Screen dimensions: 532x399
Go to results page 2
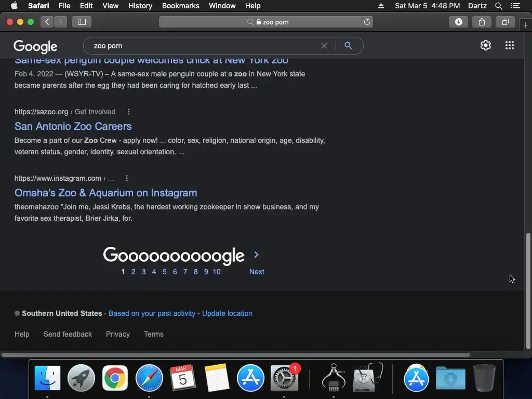134,272
